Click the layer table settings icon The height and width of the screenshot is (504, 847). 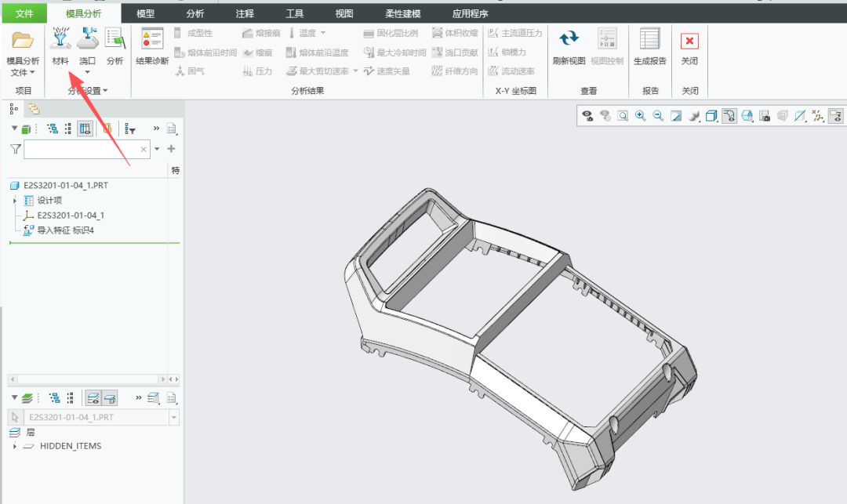(x=154, y=398)
